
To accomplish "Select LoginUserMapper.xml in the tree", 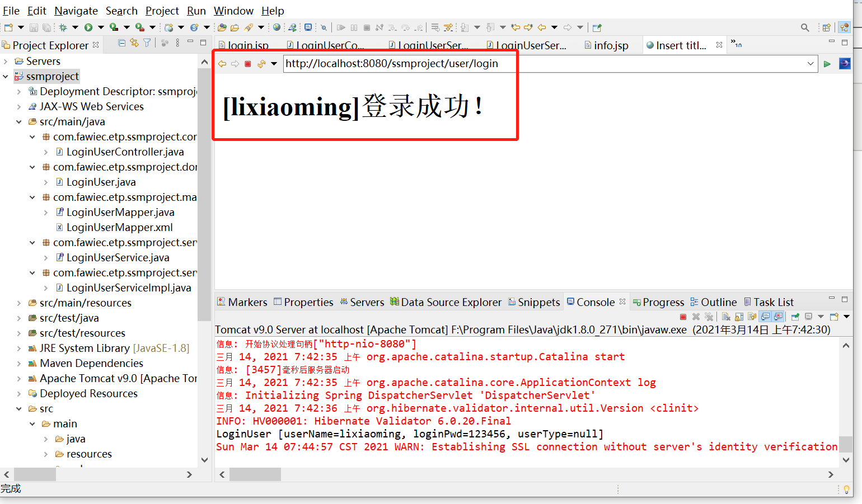I will (114, 227).
